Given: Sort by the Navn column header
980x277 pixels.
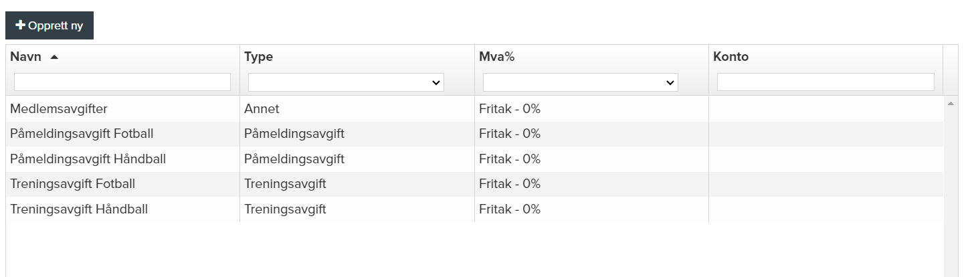Looking at the screenshot, I should [x=26, y=57].
